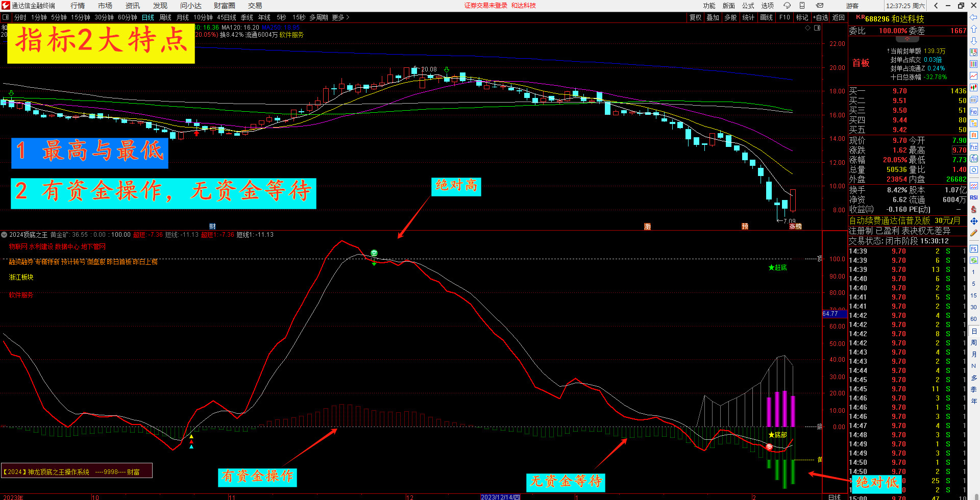The height and width of the screenshot is (500, 980).
Task: Switch to 月 period in right sidebar
Action: tap(973, 354)
